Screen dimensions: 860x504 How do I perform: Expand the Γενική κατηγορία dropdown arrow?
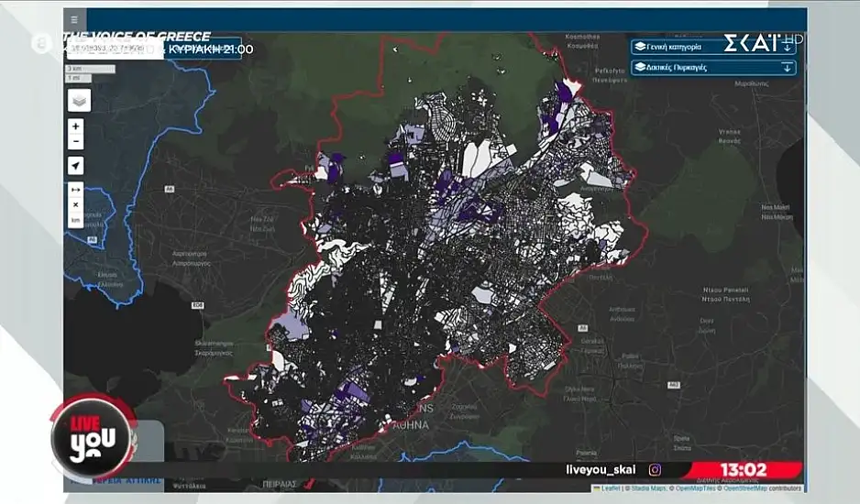[x=786, y=46]
